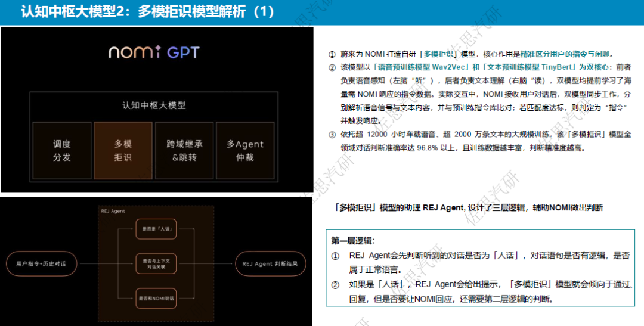Click the circled number ① in top paragraph
The width and height of the screenshot is (644, 326).
click(x=332, y=55)
